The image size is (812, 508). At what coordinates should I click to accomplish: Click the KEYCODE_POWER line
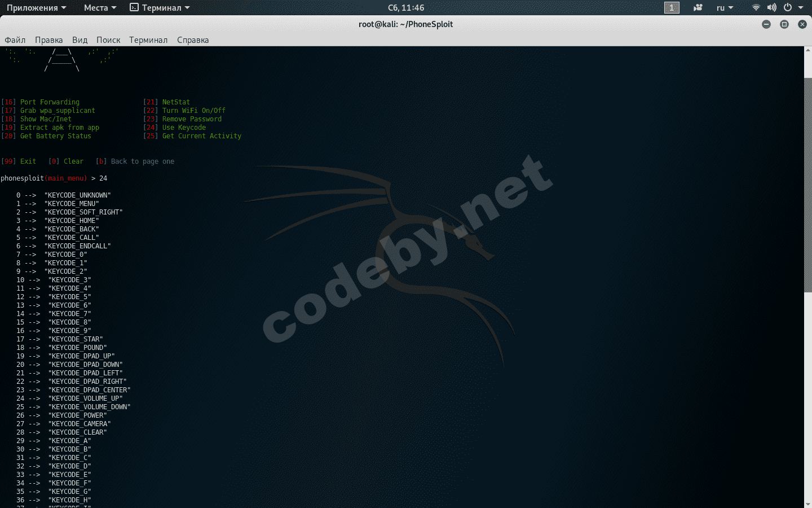point(61,415)
